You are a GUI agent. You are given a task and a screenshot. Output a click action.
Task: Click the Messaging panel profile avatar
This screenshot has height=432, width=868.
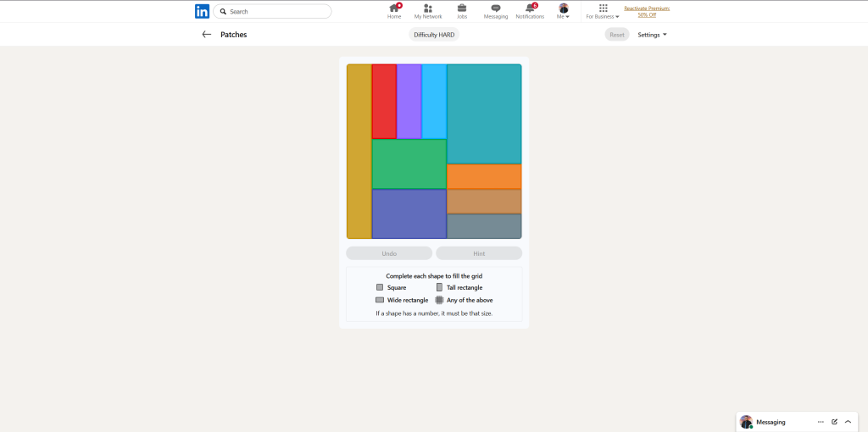[x=746, y=422]
